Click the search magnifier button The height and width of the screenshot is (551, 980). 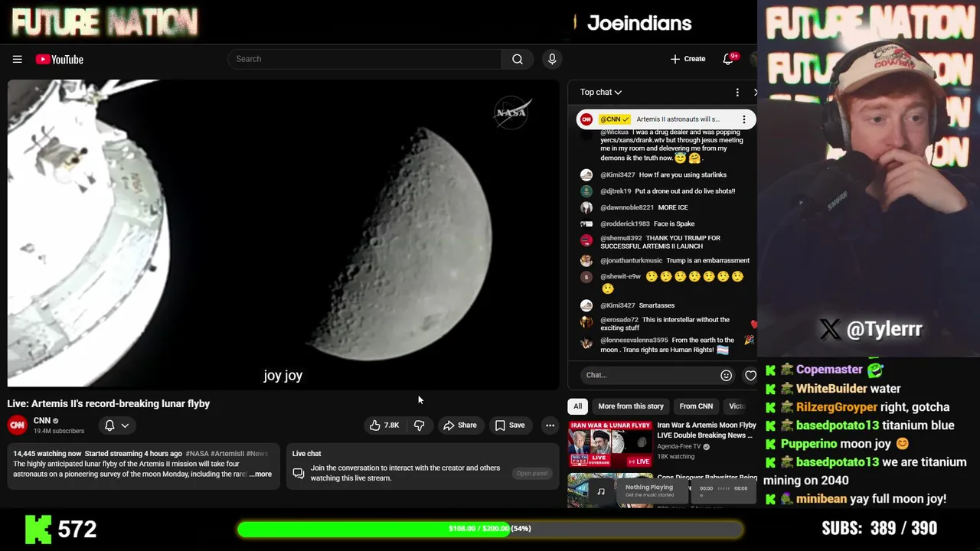(518, 59)
